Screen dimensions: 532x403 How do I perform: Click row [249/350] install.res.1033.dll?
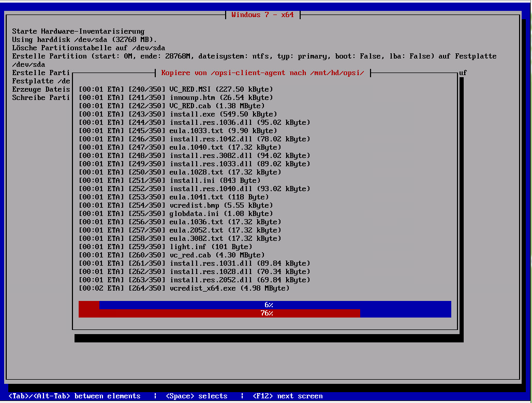tap(195, 164)
